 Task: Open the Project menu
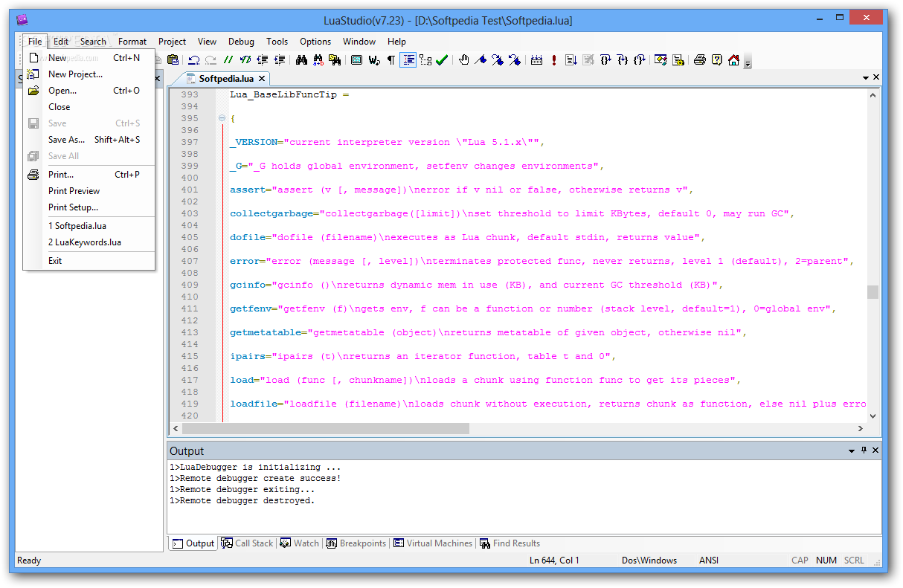[x=172, y=42]
